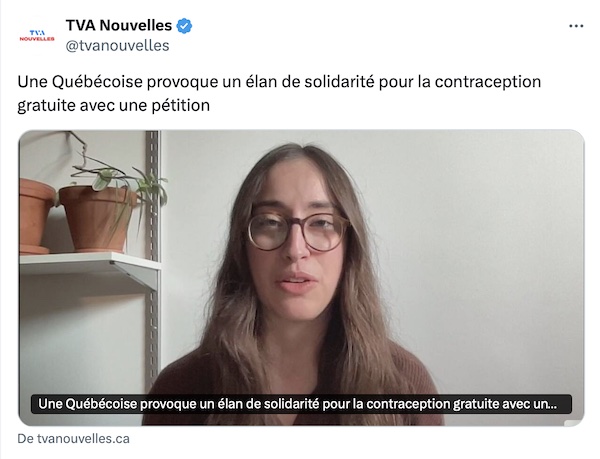Open the 'De tvanouvelles.ca' source link
The width and height of the screenshot is (600, 459).
point(73,438)
